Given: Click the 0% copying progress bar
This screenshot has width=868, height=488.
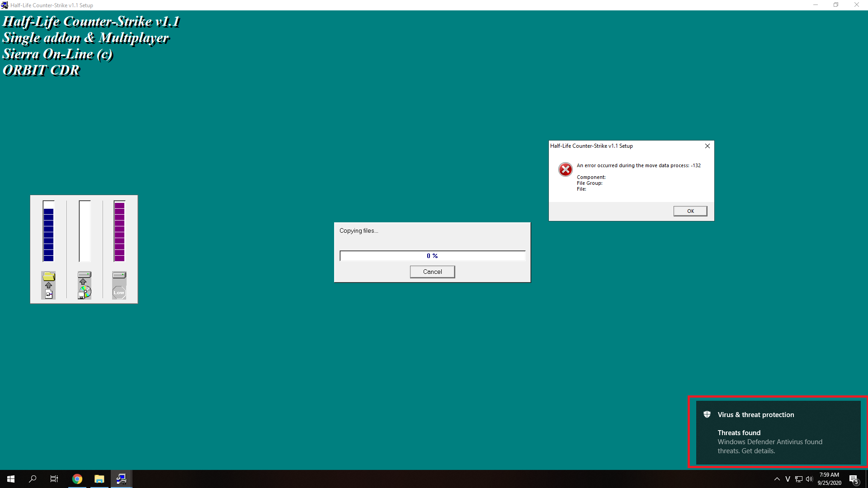Looking at the screenshot, I should click(x=432, y=256).
